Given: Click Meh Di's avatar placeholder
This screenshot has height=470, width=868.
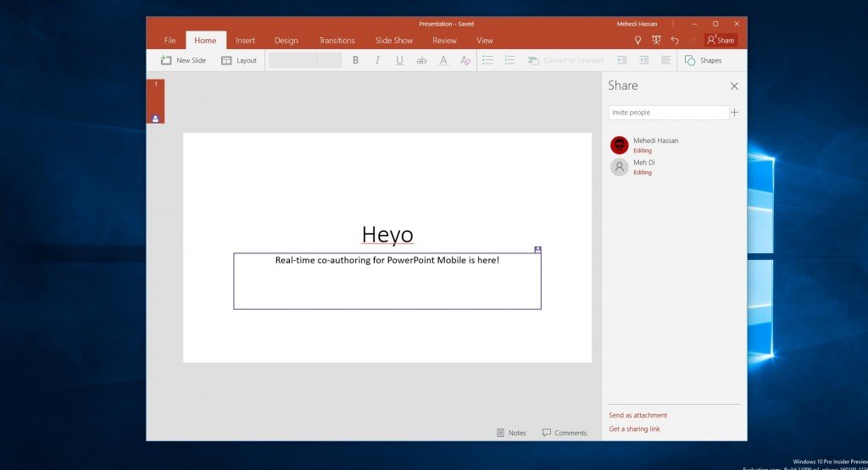Looking at the screenshot, I should (619, 167).
